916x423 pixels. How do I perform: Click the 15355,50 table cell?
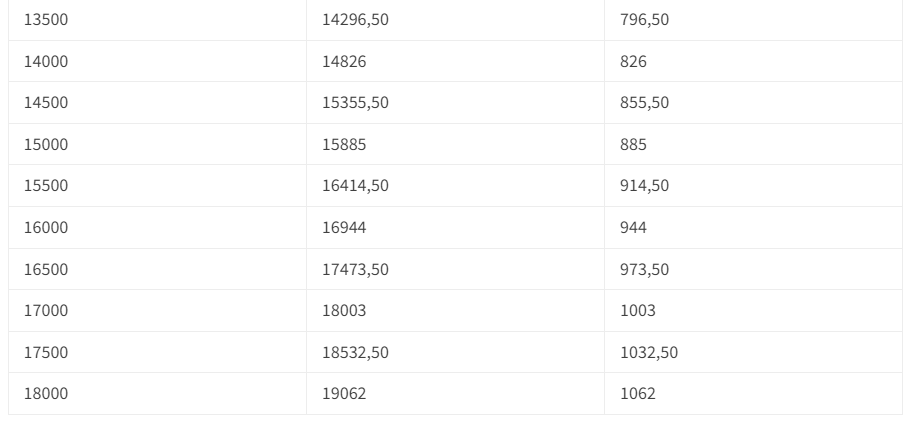click(355, 103)
